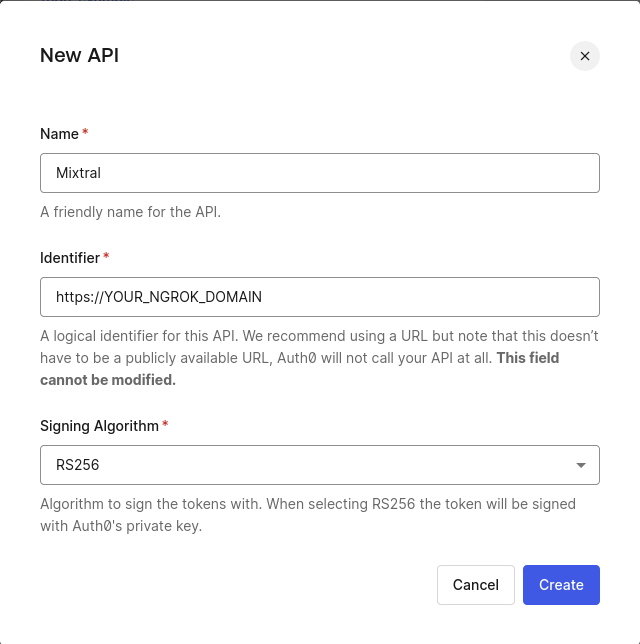The image size is (640, 644).
Task: Click the New API dialog title
Action: 79,55
